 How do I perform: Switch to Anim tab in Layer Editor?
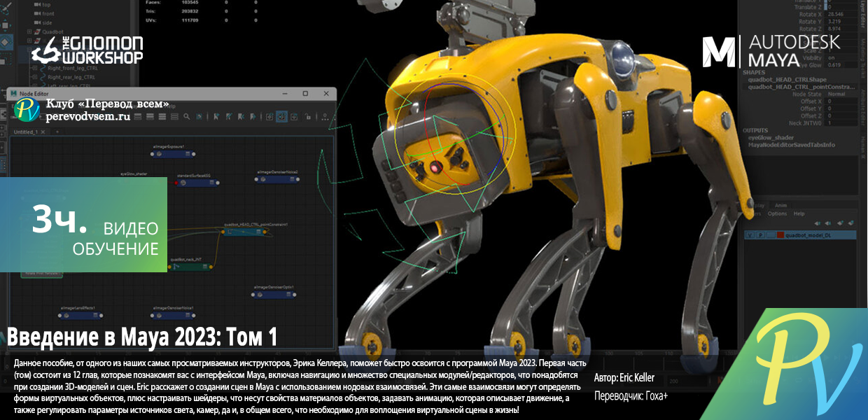(781, 206)
